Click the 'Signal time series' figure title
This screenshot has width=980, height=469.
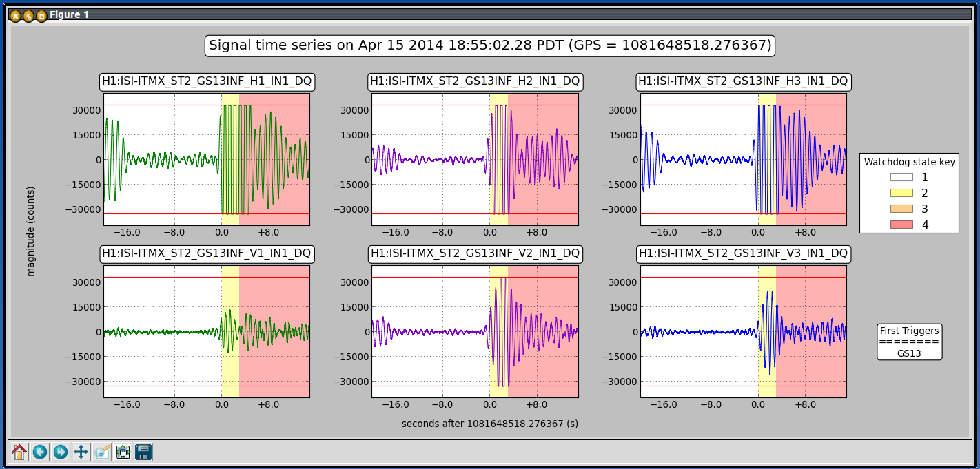click(x=490, y=45)
